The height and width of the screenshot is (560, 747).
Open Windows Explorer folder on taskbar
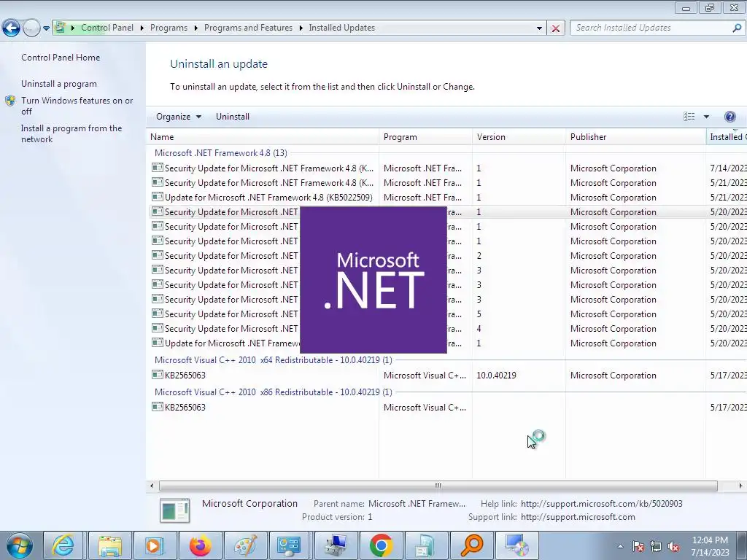(x=110, y=545)
